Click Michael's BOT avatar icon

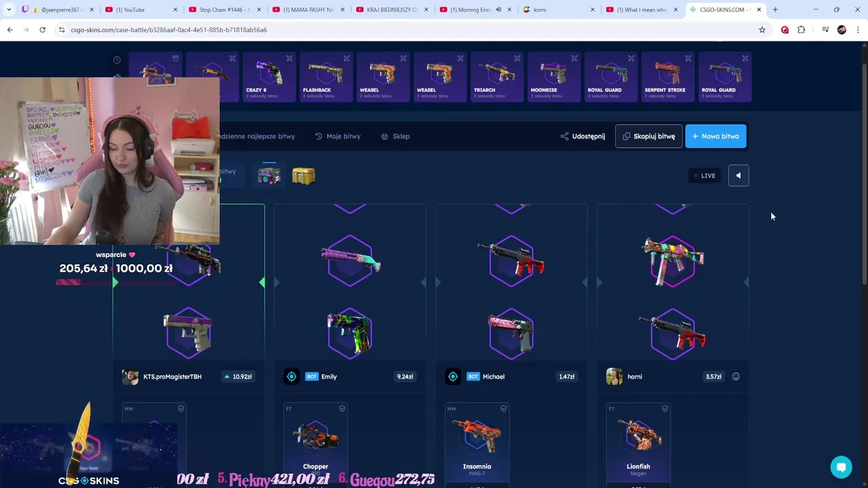point(453,376)
